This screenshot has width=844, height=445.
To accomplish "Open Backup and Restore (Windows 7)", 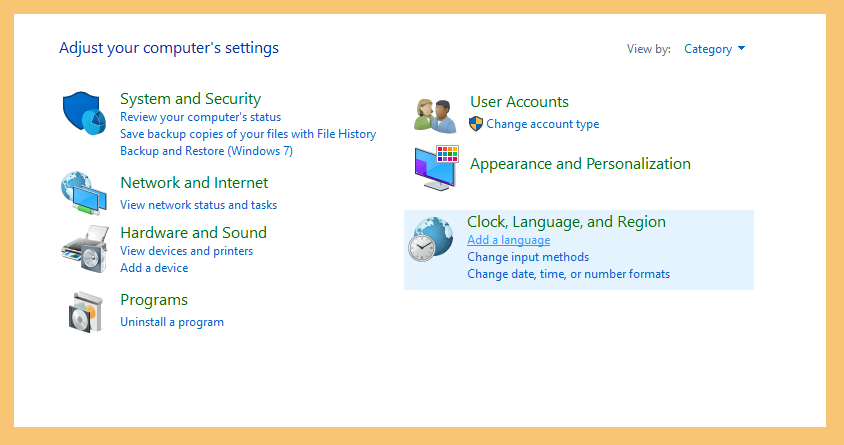I will click(x=207, y=151).
